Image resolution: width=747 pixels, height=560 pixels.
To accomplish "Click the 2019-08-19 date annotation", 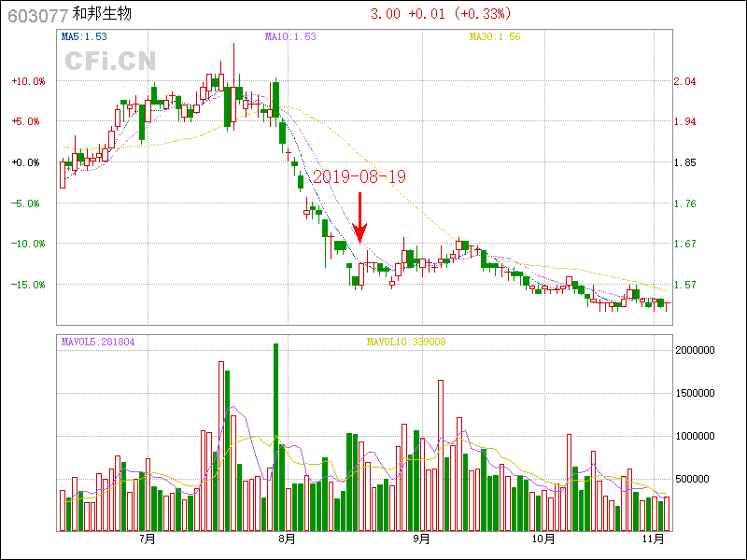I will pyautogui.click(x=359, y=176).
